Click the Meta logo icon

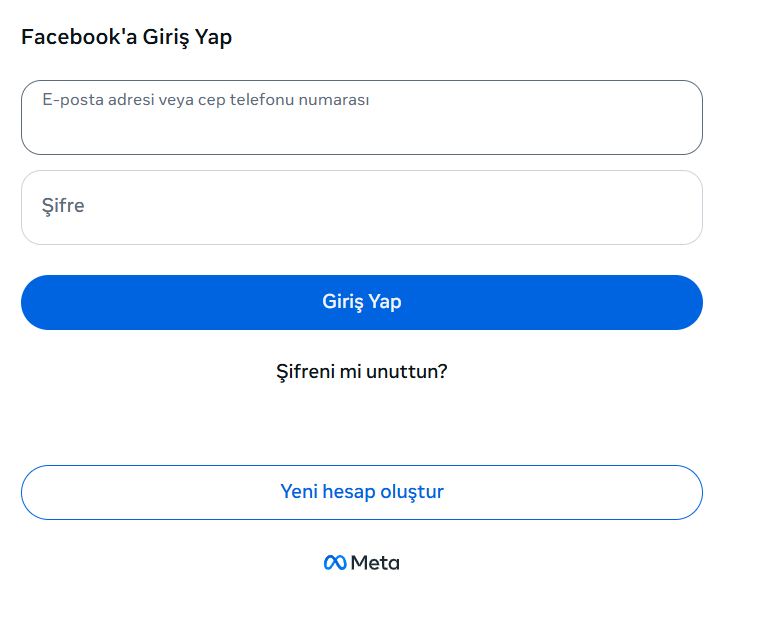pyautogui.click(x=362, y=563)
